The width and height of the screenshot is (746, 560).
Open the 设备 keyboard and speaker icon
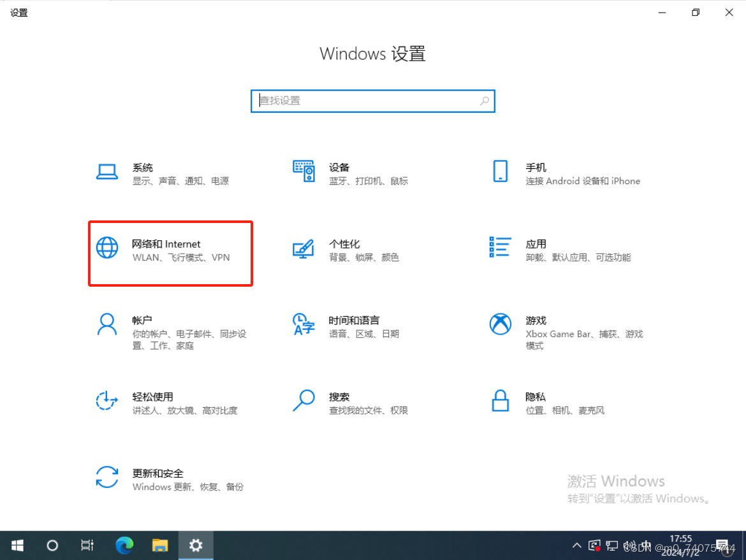pyautogui.click(x=304, y=171)
